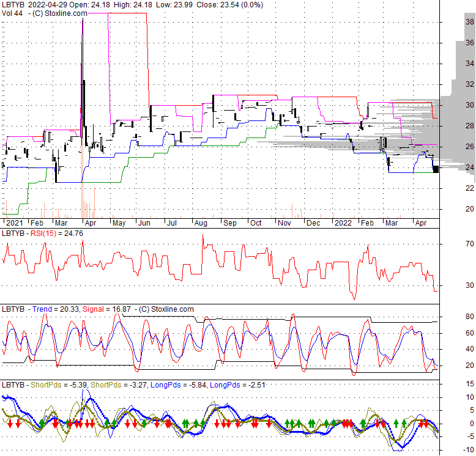
Task: Click the RSI axis label '70'
Action: click(470, 244)
